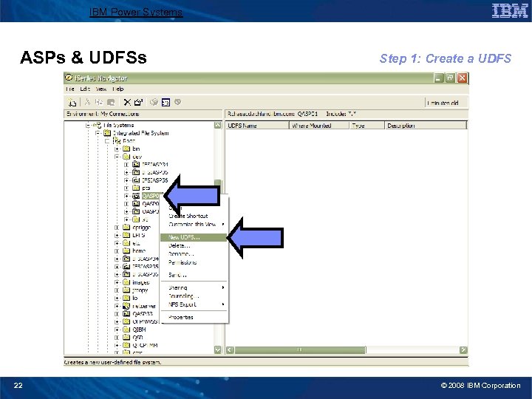Image resolution: width=532 pixels, height=399 pixels.
Task: Click the etc folder icon
Action: coord(126,243)
